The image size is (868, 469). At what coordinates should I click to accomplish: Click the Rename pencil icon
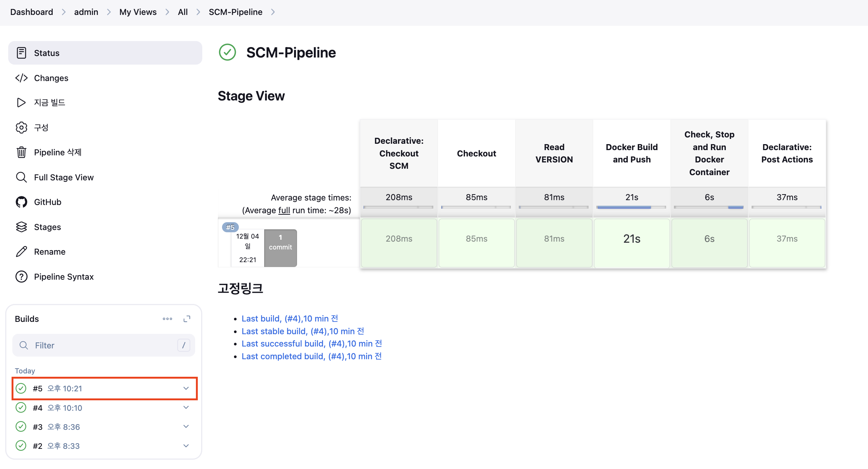click(x=21, y=252)
